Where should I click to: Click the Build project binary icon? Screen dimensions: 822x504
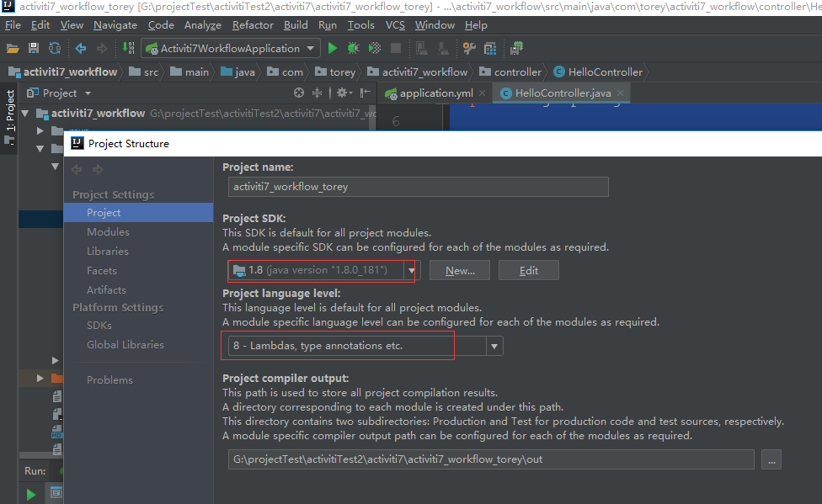pyautogui.click(x=128, y=48)
